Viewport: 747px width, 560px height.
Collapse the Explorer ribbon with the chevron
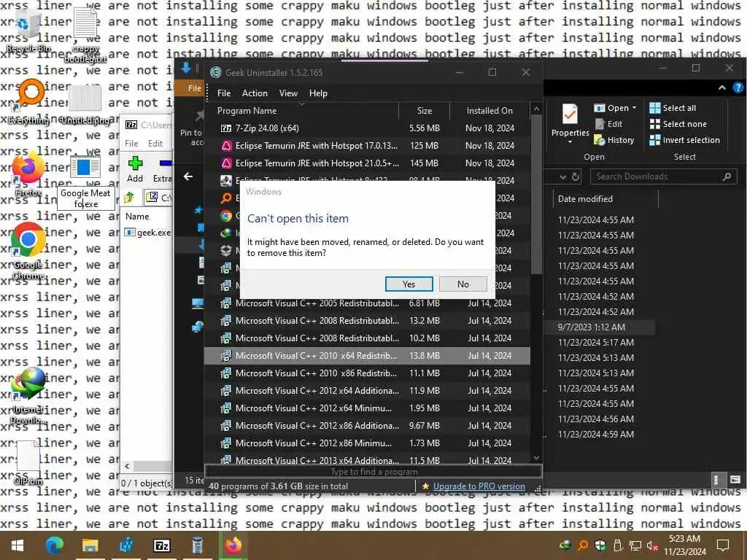(x=721, y=87)
